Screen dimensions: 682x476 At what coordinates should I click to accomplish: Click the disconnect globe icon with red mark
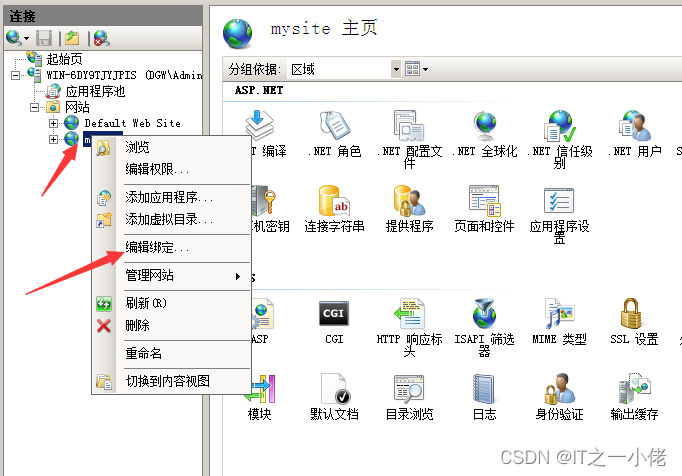click(101, 38)
